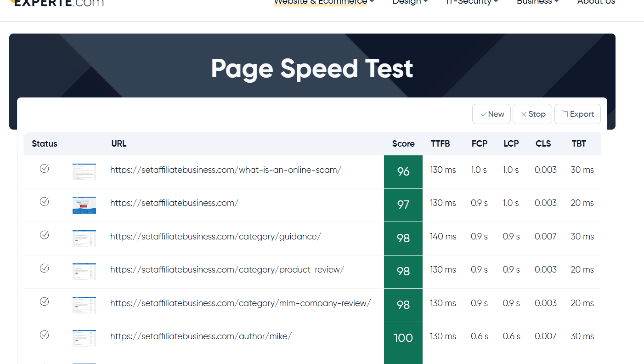644x364 pixels.
Task: Click the TTFB column header
Action: tap(441, 144)
